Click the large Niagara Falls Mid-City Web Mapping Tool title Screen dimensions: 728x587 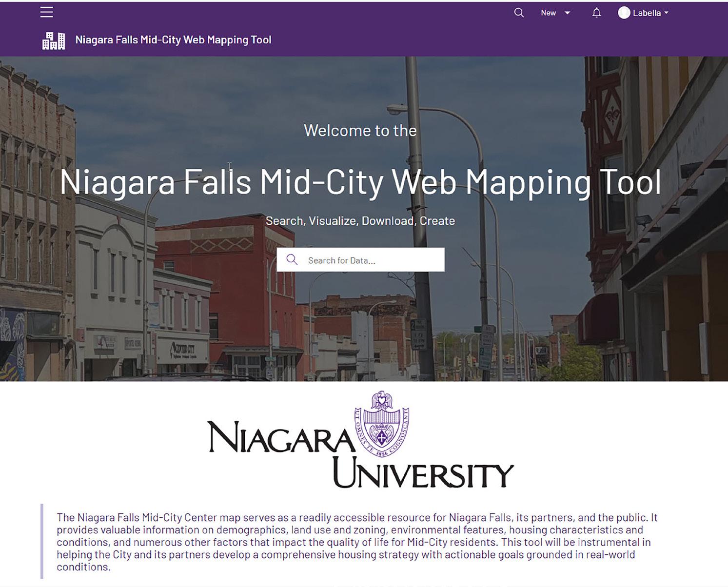[360, 182]
